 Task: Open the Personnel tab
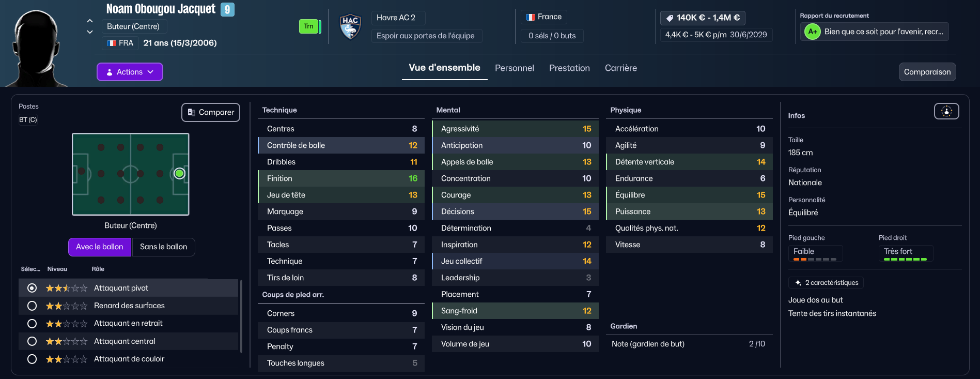click(x=514, y=68)
